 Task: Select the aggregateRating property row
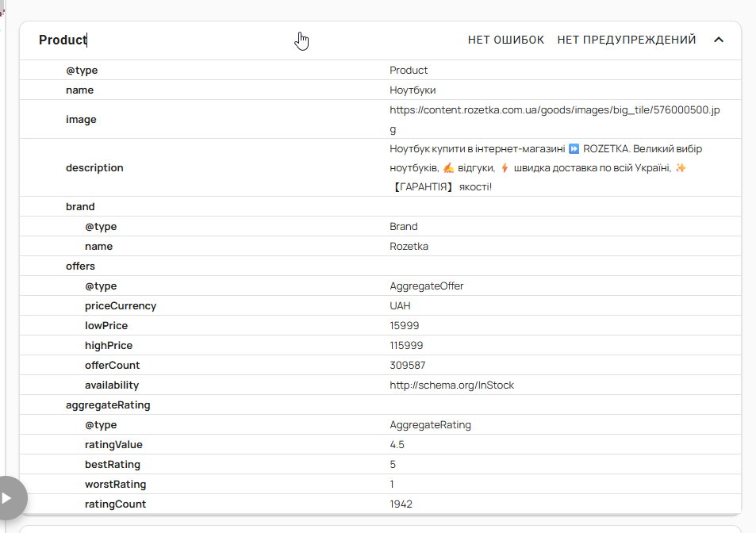[x=380, y=405]
